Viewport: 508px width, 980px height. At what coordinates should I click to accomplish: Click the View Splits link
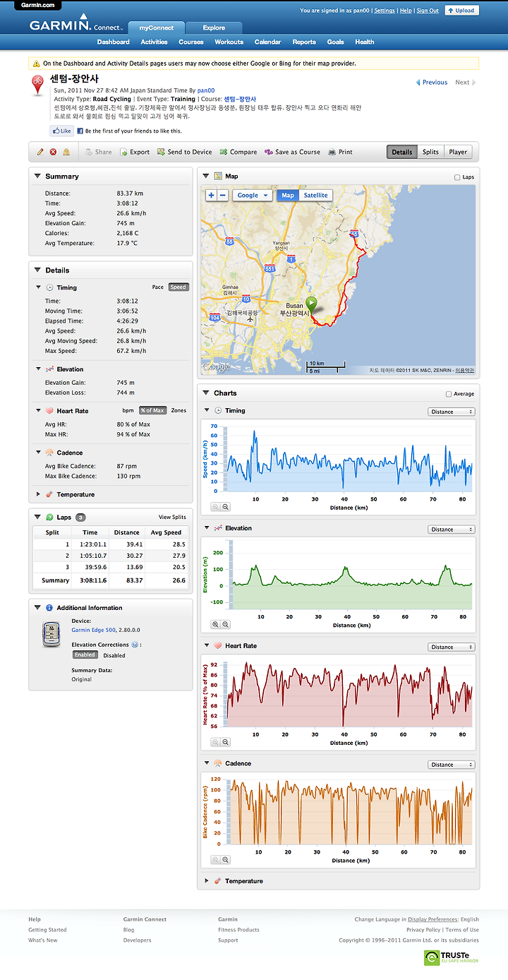coord(173,518)
